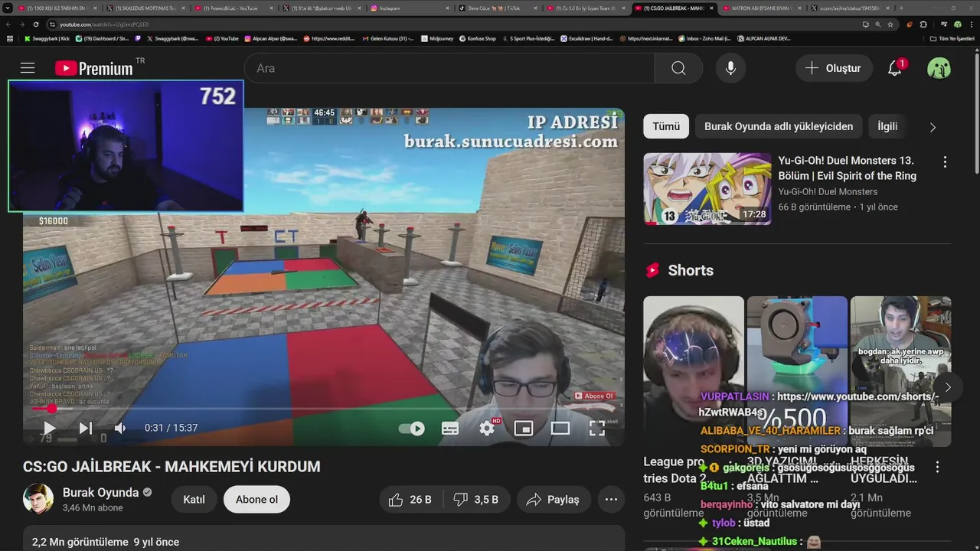Mute the video player volume
Viewport: 980px width, 551px height.
(x=120, y=428)
